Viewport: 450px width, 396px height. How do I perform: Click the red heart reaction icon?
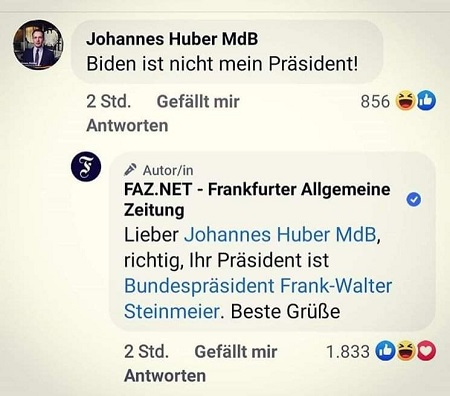click(426, 351)
